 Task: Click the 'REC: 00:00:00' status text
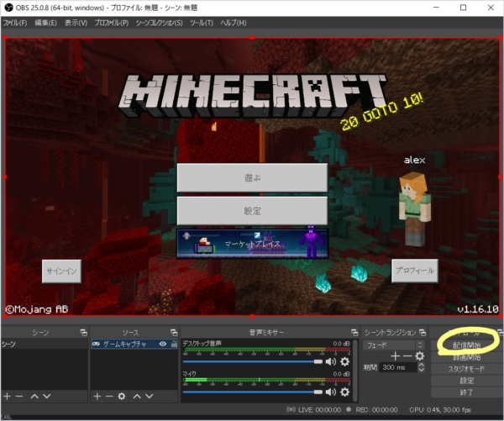coord(376,410)
